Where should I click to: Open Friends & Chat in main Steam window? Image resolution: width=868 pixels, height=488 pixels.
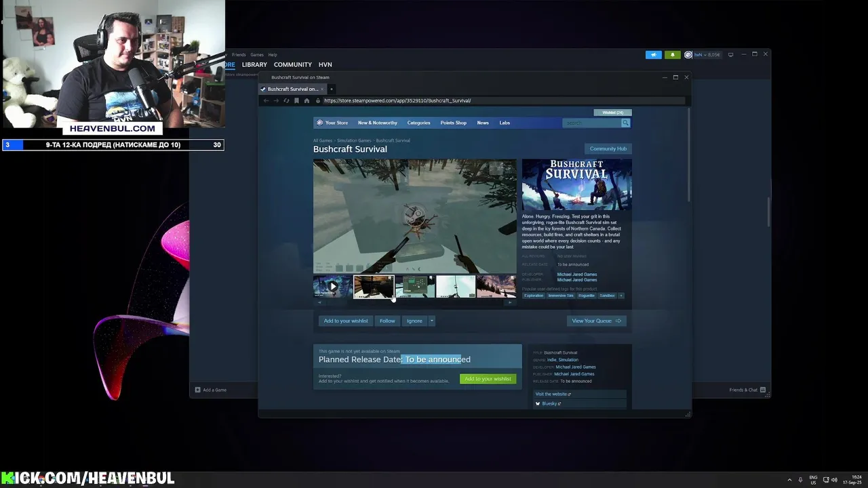(x=747, y=390)
